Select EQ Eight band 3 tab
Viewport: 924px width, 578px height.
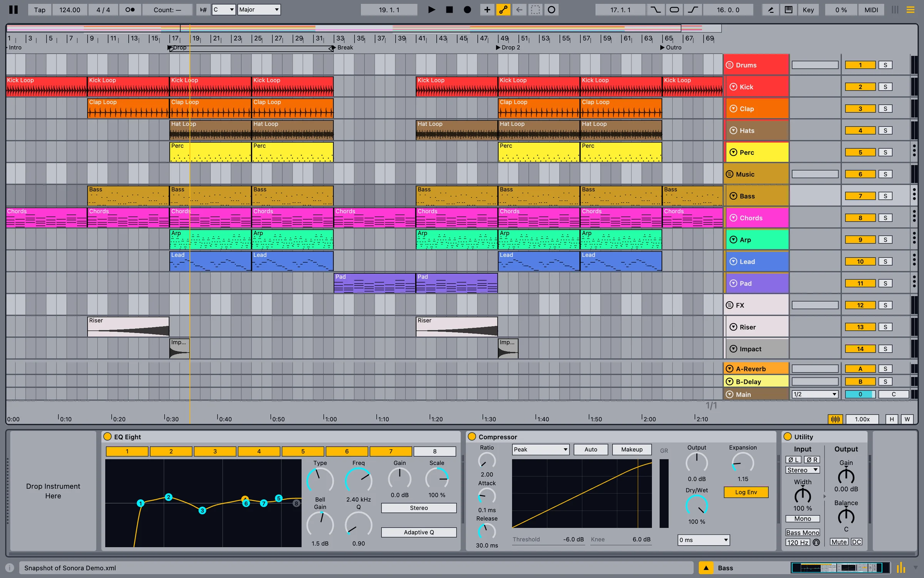click(215, 451)
